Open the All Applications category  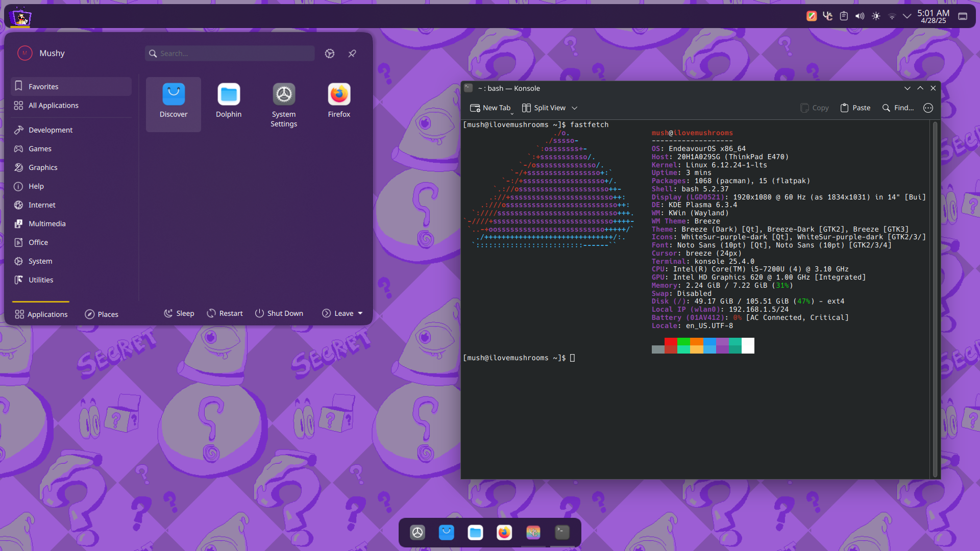click(x=71, y=106)
